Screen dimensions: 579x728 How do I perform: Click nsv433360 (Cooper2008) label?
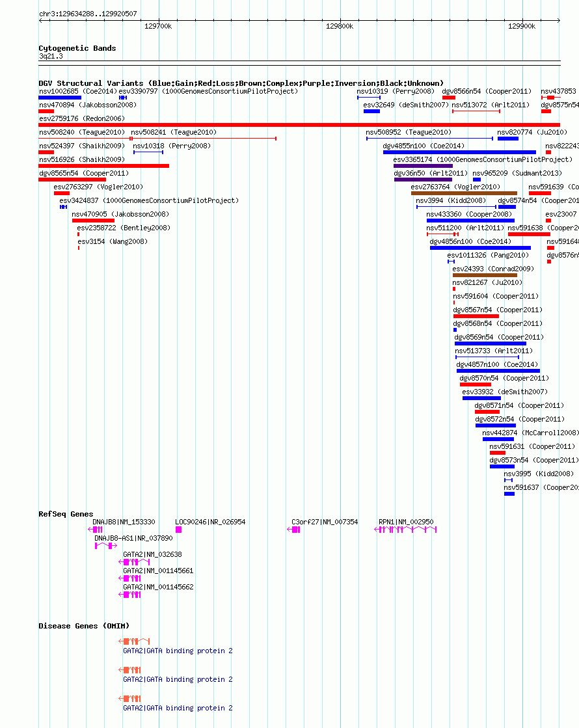coord(469,215)
